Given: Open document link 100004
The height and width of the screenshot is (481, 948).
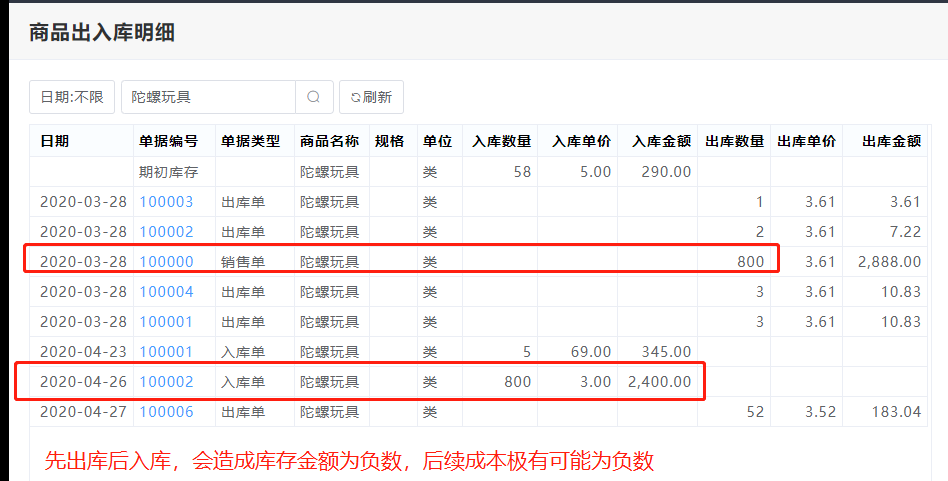Looking at the screenshot, I should coord(166,292).
